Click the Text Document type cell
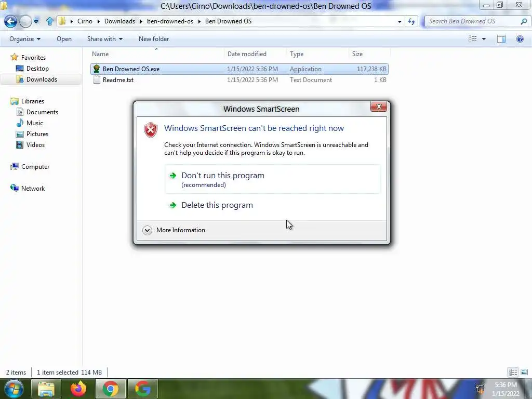The width and height of the screenshot is (532, 399). click(x=311, y=79)
